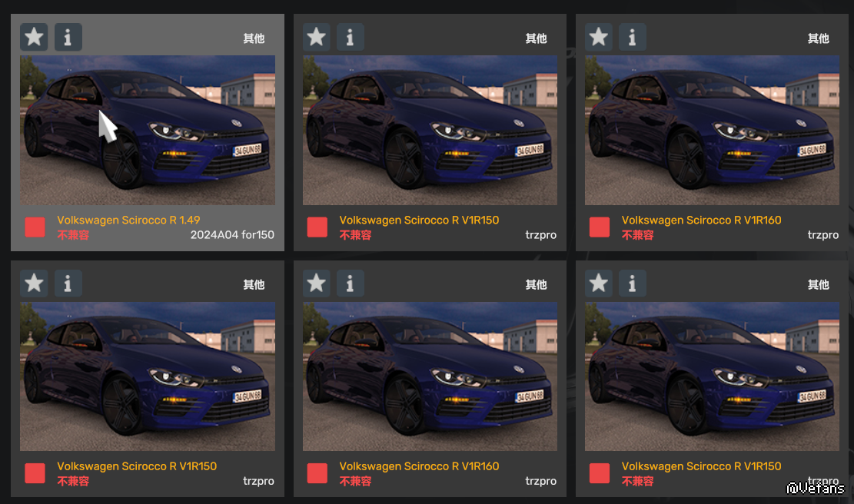854x504 pixels.
Task: Open the info icon on the top-row V1R150 card
Action: pos(351,37)
